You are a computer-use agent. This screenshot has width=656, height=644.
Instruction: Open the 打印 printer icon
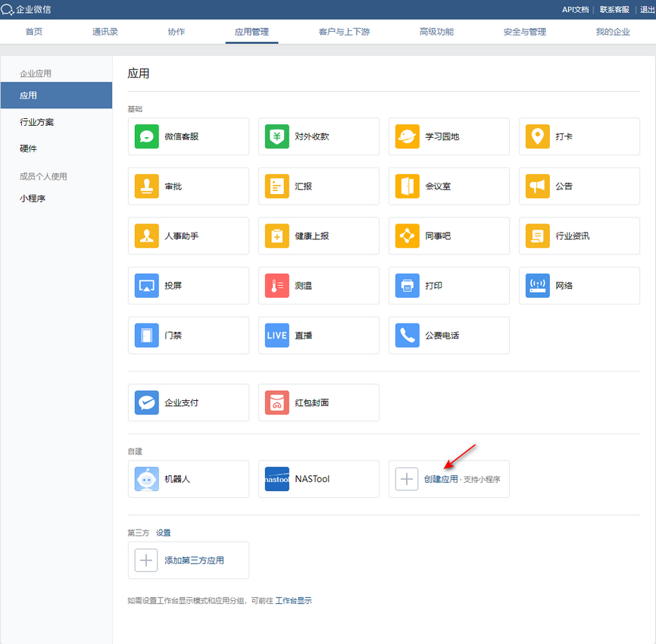(x=407, y=286)
